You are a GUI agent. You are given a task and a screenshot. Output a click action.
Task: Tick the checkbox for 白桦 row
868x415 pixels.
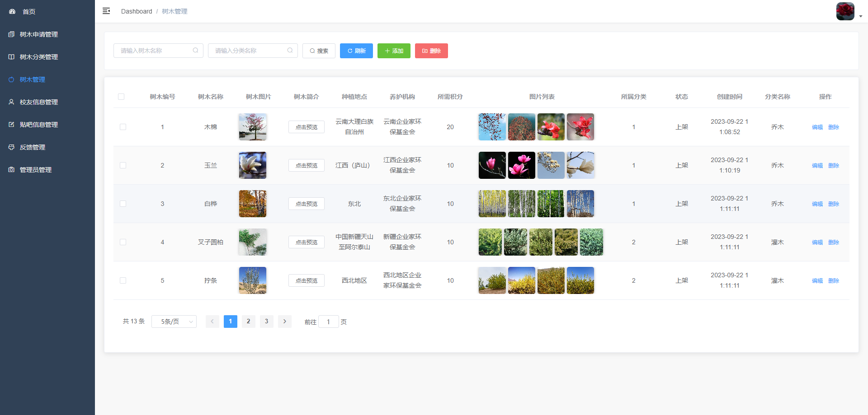coord(123,204)
